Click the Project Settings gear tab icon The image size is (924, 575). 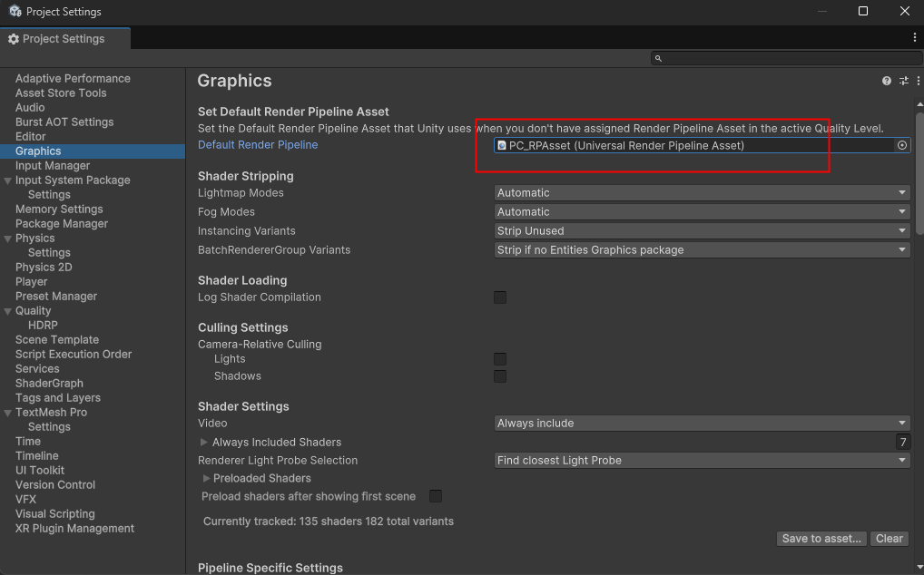pos(14,39)
